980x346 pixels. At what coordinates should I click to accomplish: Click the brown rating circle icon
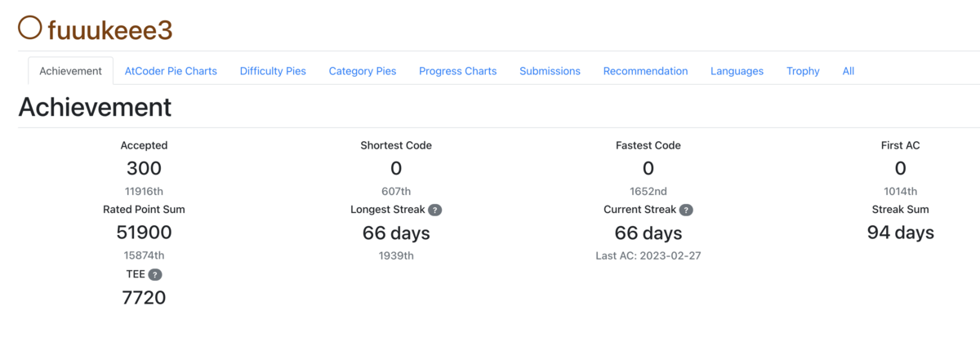point(30,29)
